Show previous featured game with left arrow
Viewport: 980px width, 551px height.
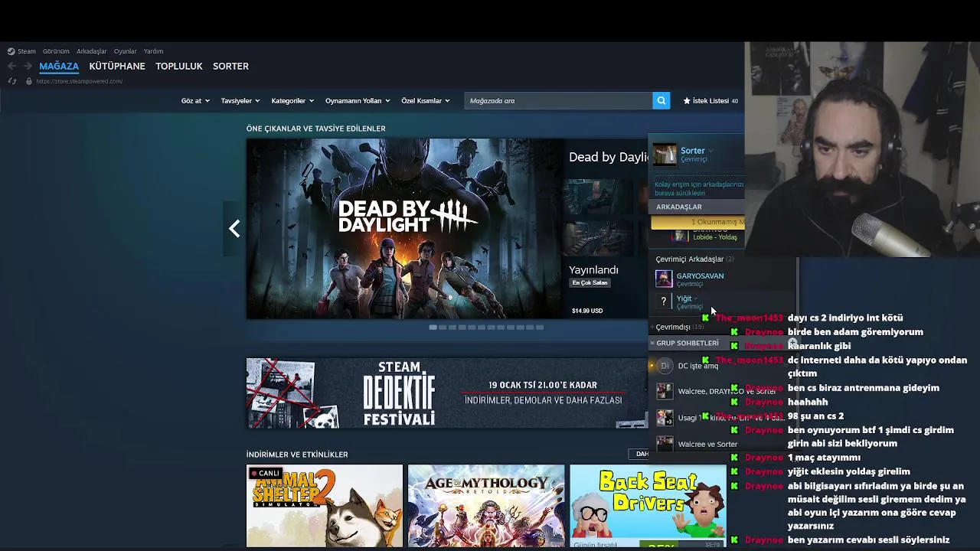point(234,229)
